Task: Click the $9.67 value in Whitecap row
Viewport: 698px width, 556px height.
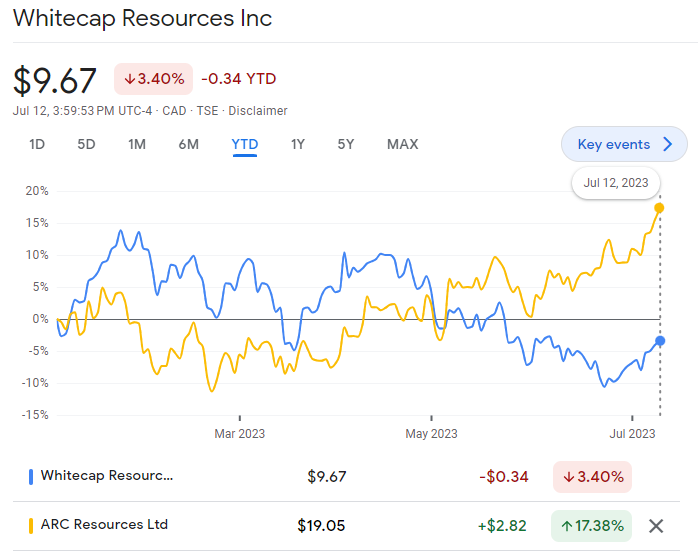Action: click(x=327, y=477)
